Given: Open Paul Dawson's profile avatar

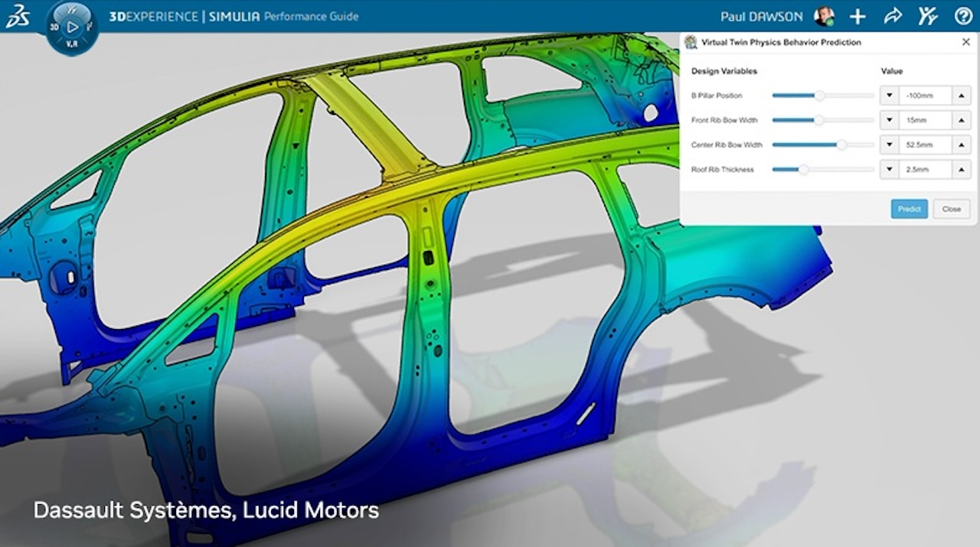Looking at the screenshot, I should [824, 16].
